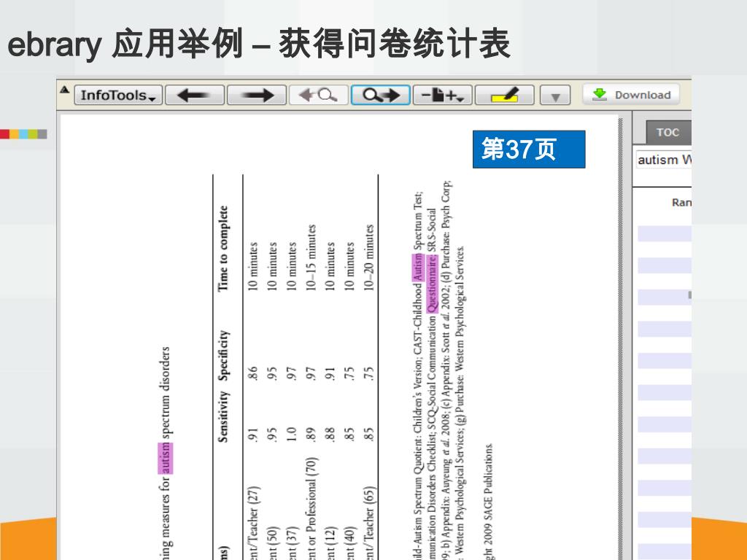Select highlighted word Autism in footnote
747x560 pixels.
[x=418, y=268]
